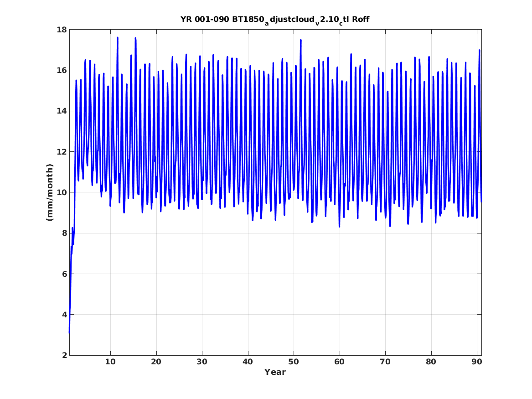This screenshot has width=532, height=399.
Task: Select the x-axis label Year
Action: point(275,372)
